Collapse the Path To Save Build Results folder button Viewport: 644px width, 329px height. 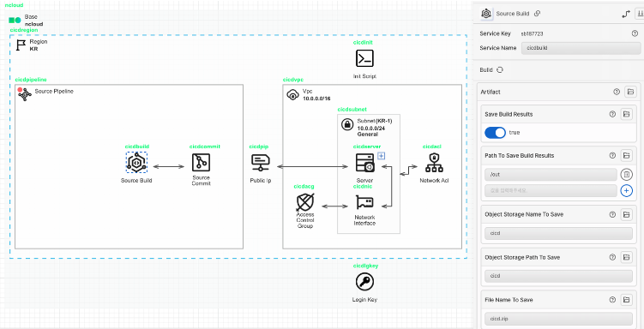pos(626,155)
